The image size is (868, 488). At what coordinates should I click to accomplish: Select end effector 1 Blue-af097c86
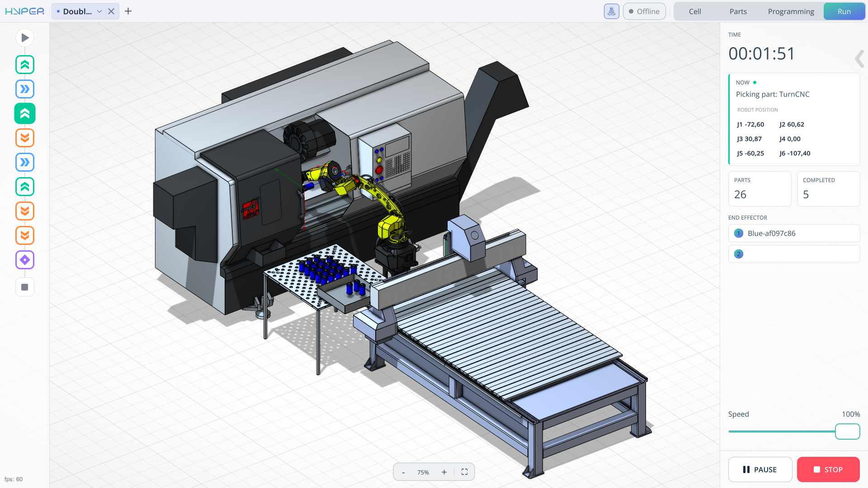[794, 233]
